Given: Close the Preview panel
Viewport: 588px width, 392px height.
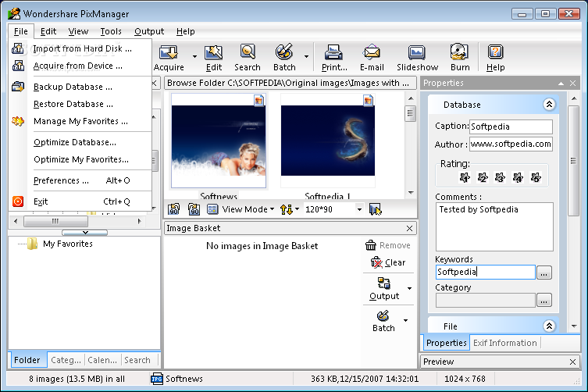Looking at the screenshot, I should coord(572,362).
